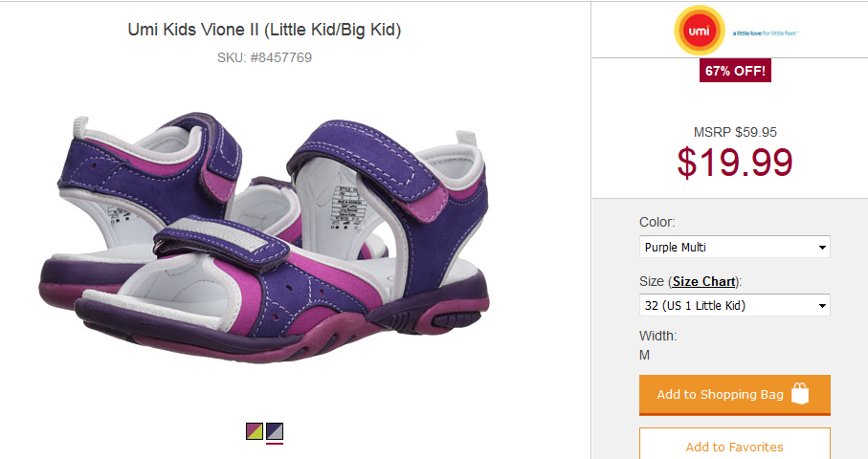Select the purple and gray color swatch
The image size is (868, 459).
[x=275, y=431]
